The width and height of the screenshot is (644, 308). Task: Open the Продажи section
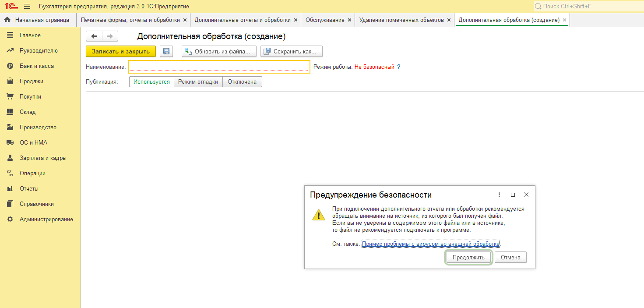(x=32, y=81)
